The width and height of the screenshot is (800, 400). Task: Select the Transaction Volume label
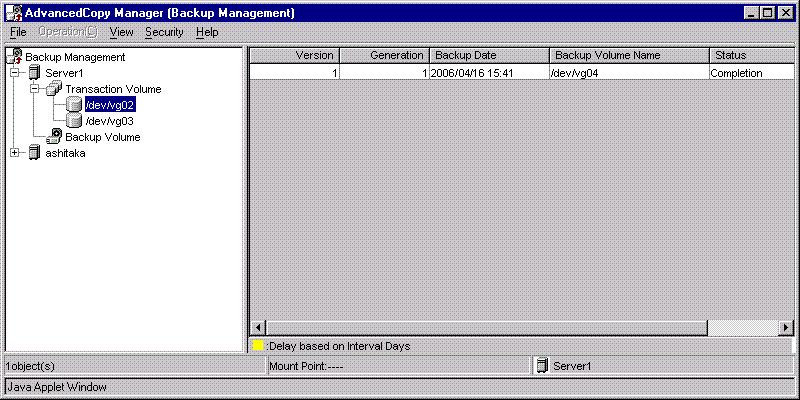click(x=113, y=89)
